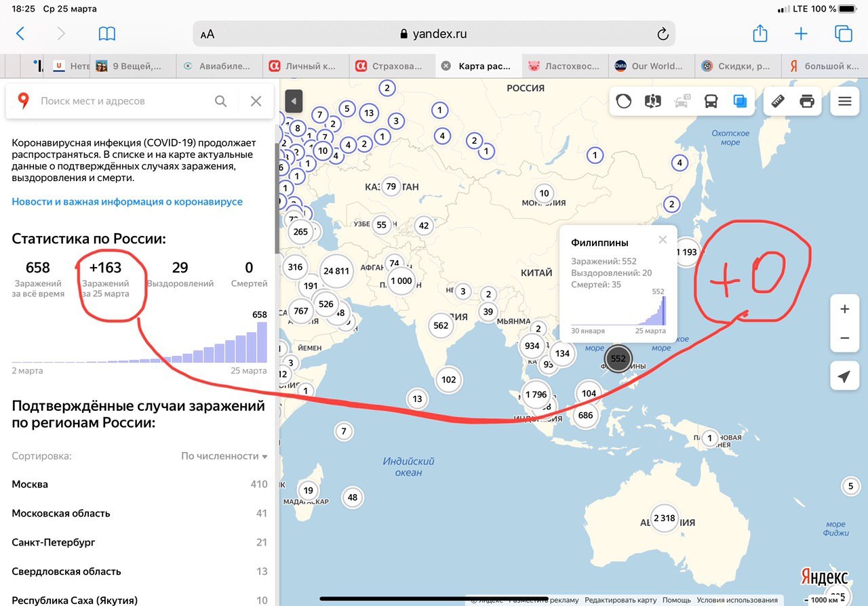Open reader text size aA control
This screenshot has width=868, height=606.
[208, 34]
